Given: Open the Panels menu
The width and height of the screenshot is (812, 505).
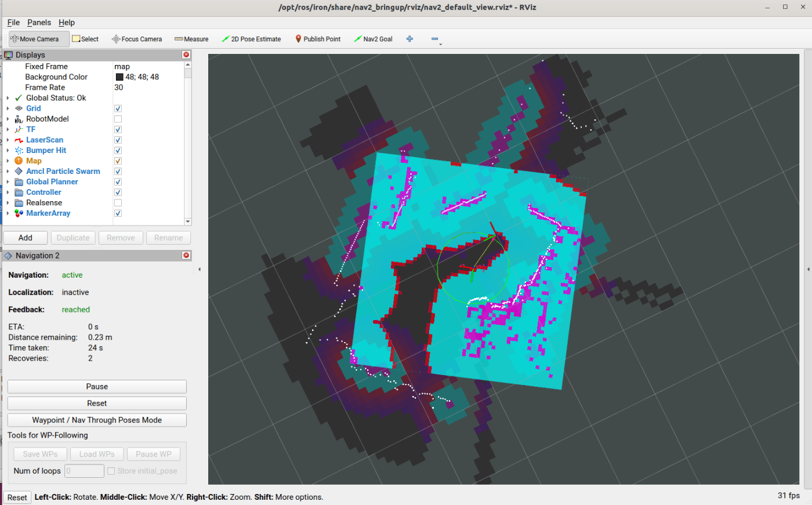Looking at the screenshot, I should [39, 23].
